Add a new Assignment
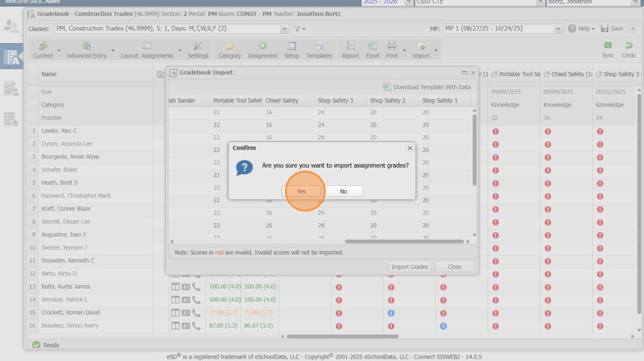 click(262, 50)
